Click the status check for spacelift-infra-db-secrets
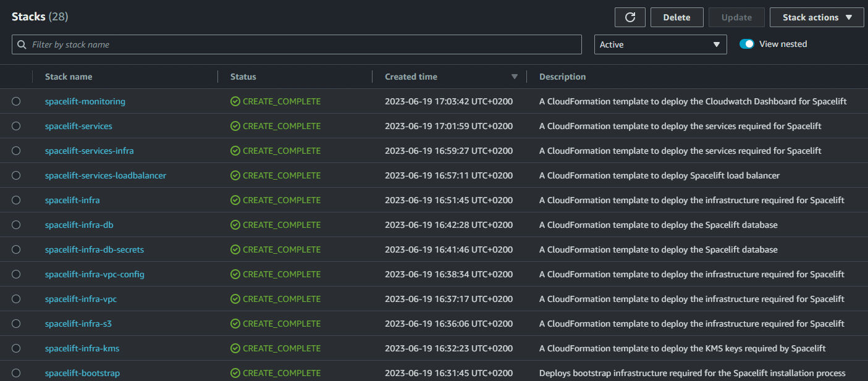The height and width of the screenshot is (381, 868). pos(235,249)
